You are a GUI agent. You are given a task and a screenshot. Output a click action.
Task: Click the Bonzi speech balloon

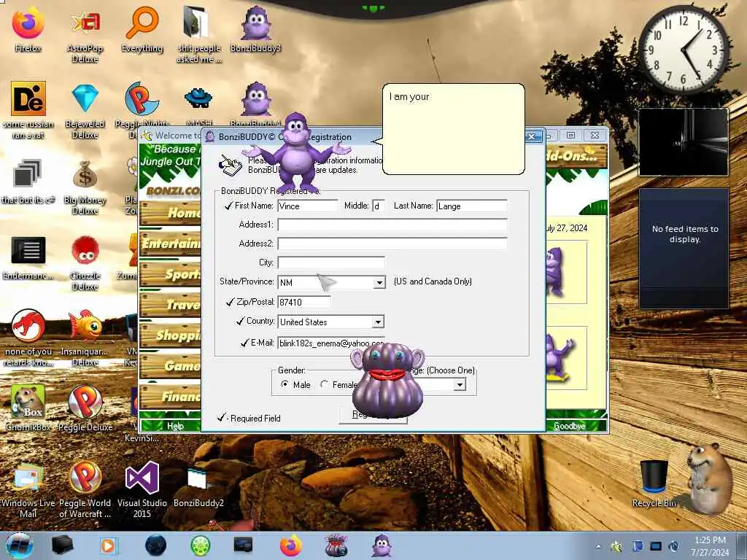[x=452, y=128]
